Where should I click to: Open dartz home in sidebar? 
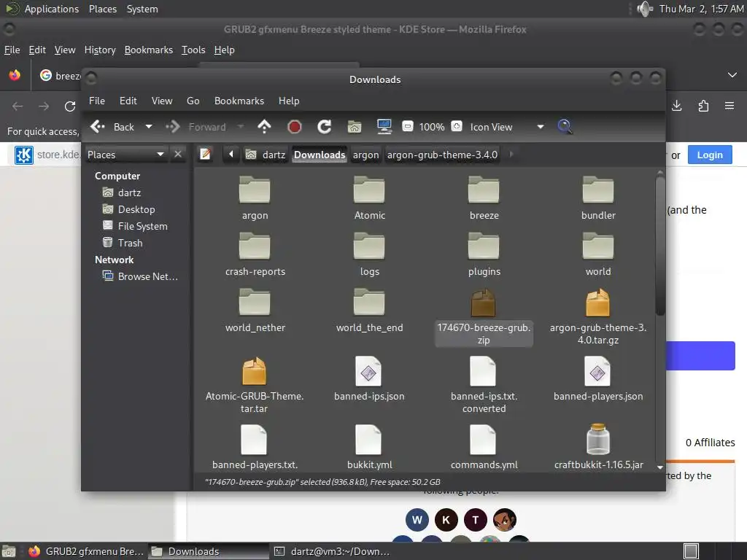coord(122,192)
